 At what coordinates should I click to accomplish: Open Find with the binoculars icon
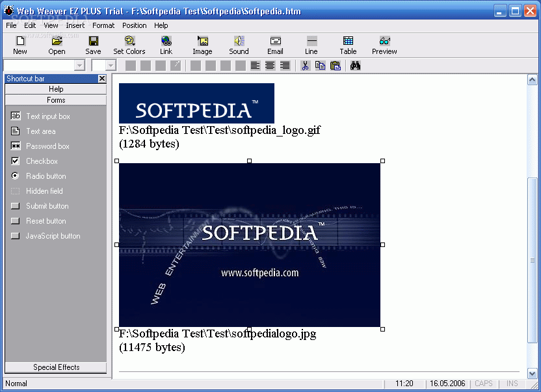coord(356,66)
